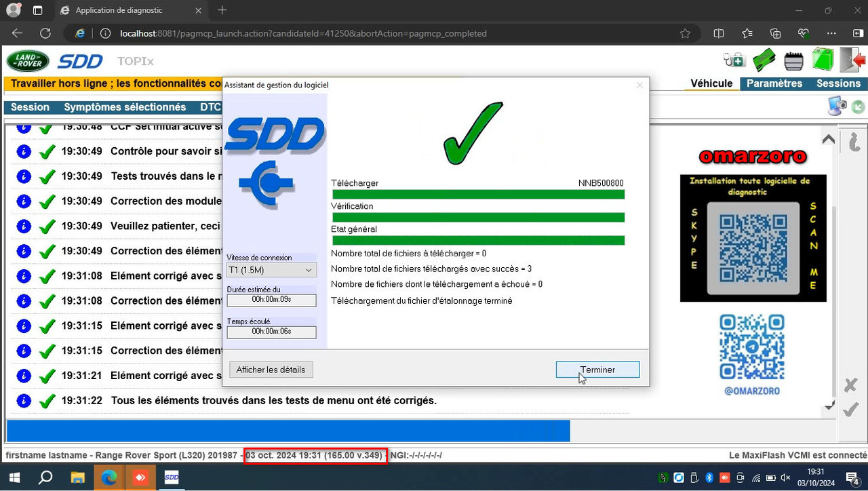Click Bluetooth icon in system tray

tap(709, 478)
